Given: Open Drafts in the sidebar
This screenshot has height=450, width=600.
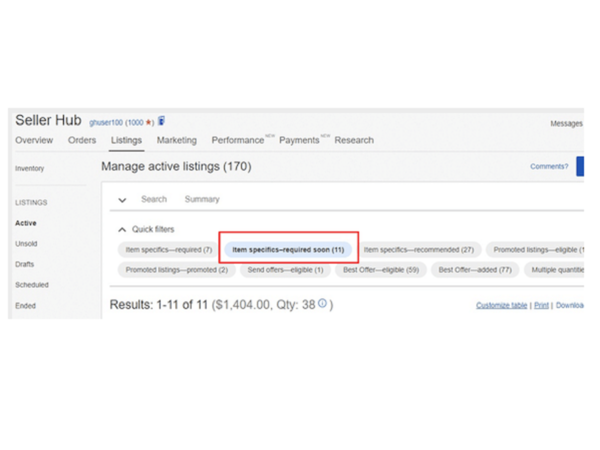Looking at the screenshot, I should [24, 264].
